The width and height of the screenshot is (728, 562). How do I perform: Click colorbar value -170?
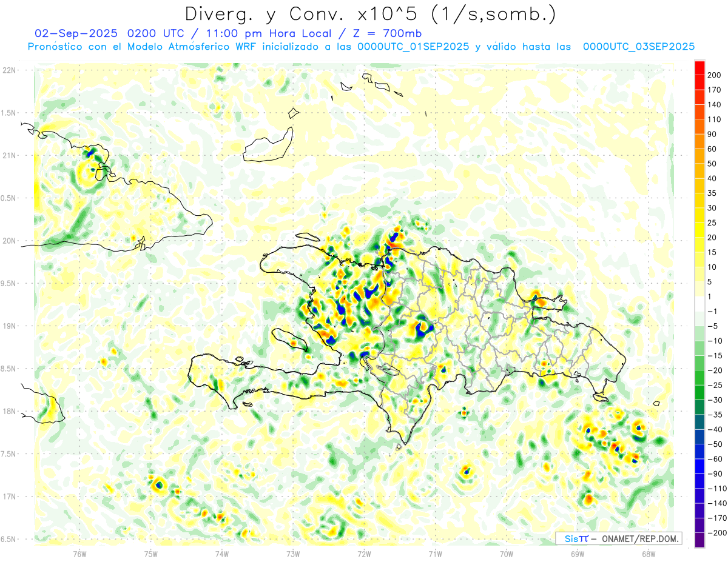point(716,519)
